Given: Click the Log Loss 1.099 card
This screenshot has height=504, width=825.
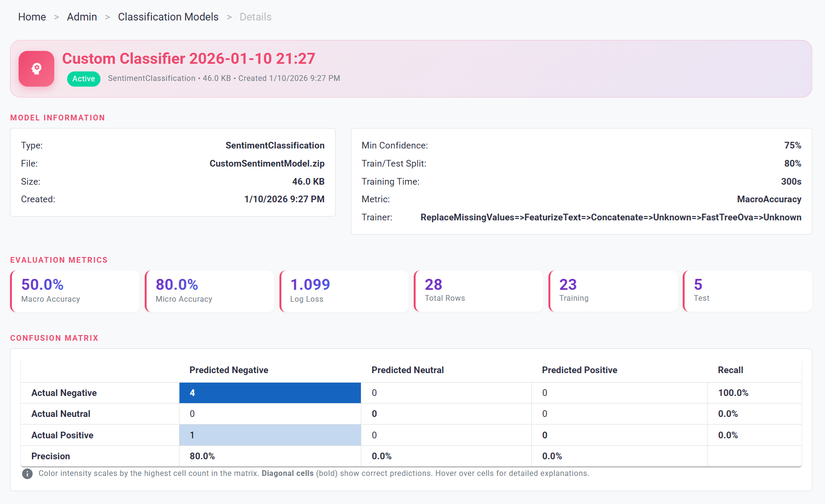Looking at the screenshot, I should pyautogui.click(x=344, y=291).
